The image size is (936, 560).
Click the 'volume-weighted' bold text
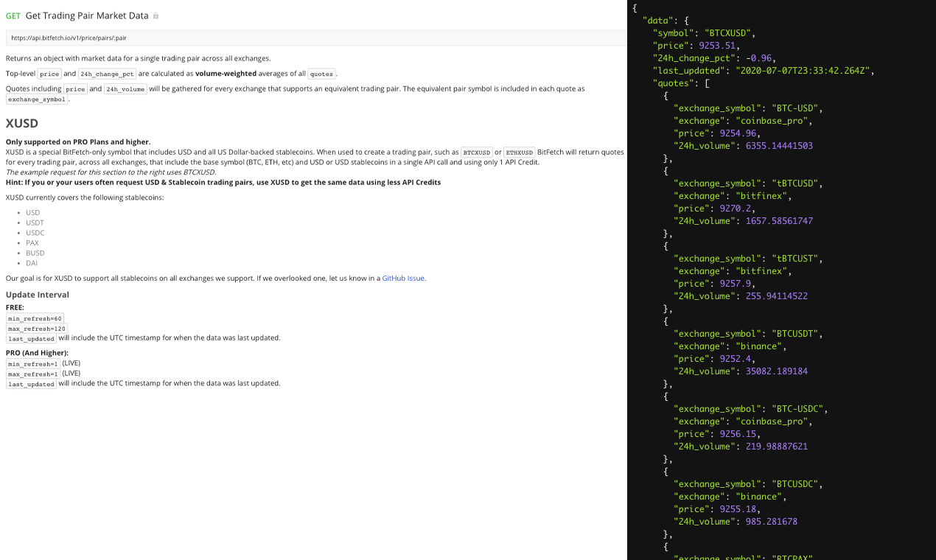[x=226, y=74]
